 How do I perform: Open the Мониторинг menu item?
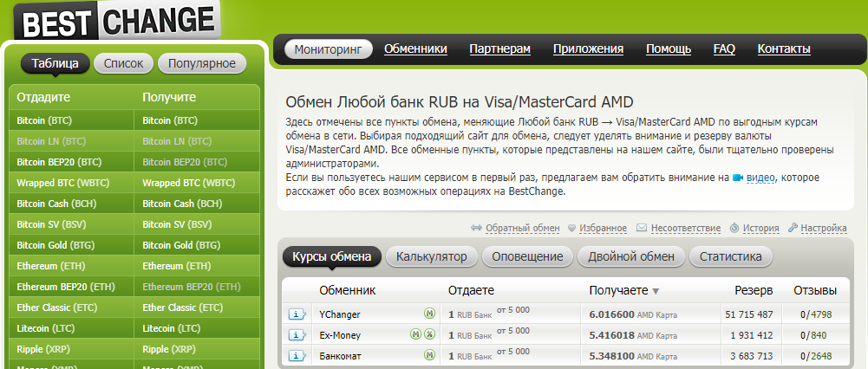328,49
